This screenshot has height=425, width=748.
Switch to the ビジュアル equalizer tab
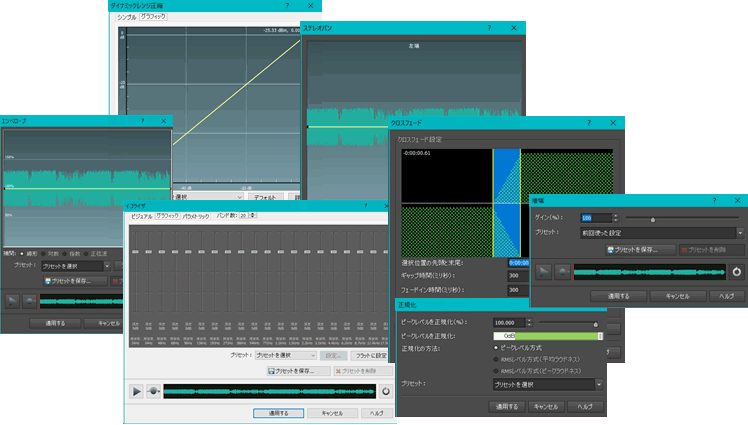tap(141, 216)
